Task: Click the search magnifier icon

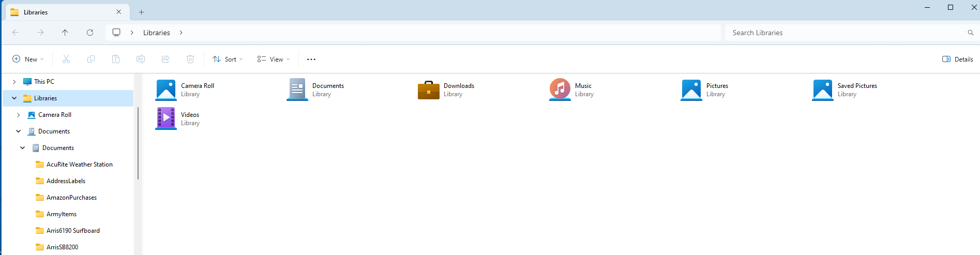Action: click(970, 33)
